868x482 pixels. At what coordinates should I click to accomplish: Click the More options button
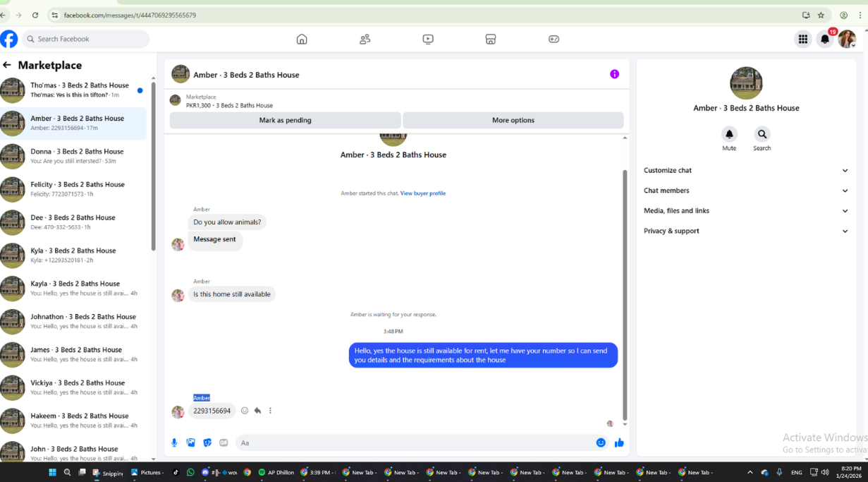[x=513, y=120]
